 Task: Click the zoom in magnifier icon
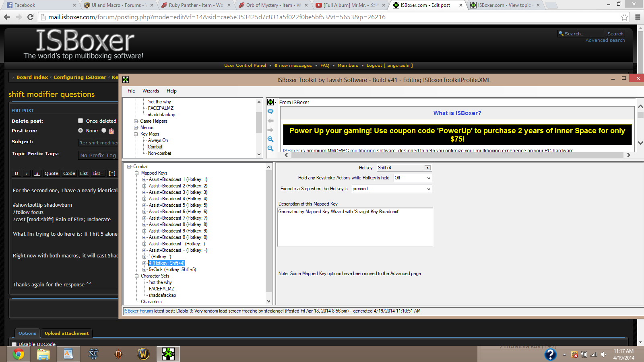click(270, 139)
